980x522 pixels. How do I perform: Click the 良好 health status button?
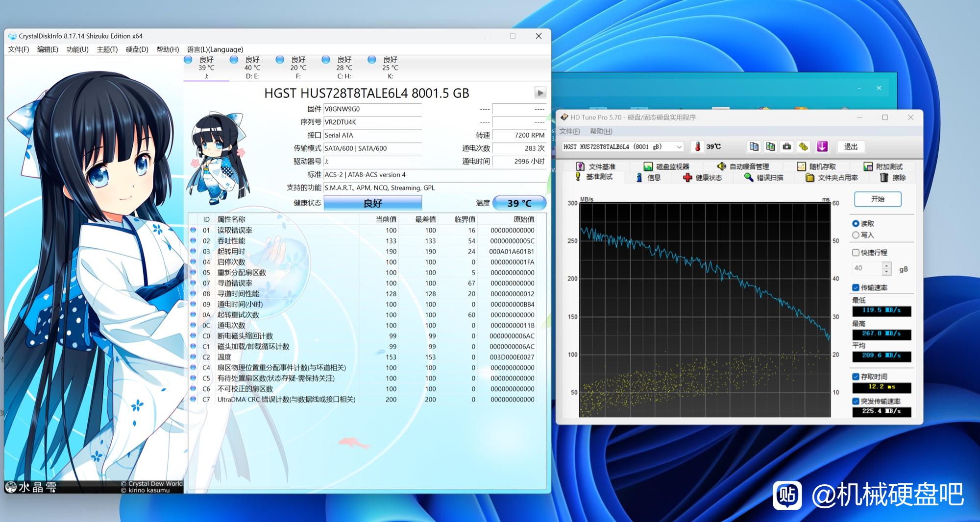(x=372, y=203)
